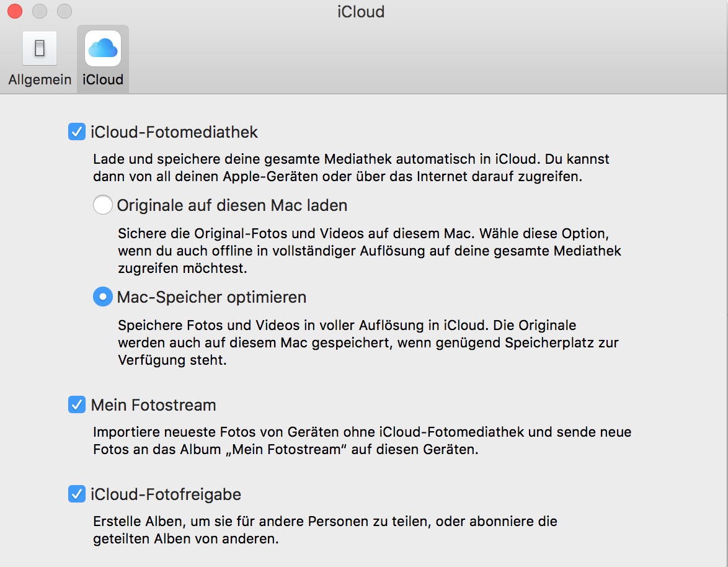
Task: Click the Originale auf diesen Mac laden label
Action: pyautogui.click(x=232, y=205)
